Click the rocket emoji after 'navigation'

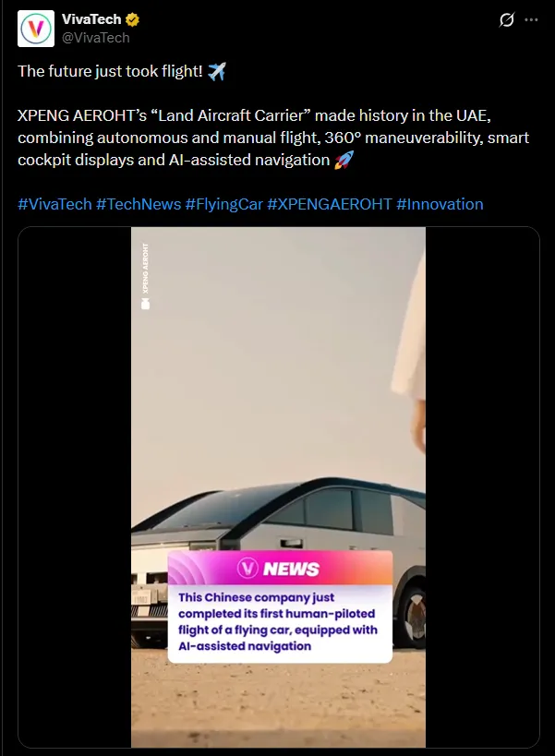point(344,160)
